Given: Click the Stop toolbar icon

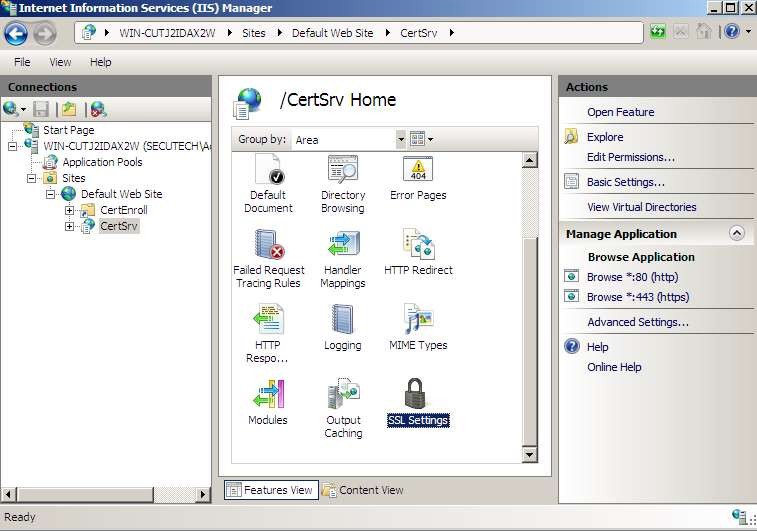Looking at the screenshot, I should tap(681, 32).
